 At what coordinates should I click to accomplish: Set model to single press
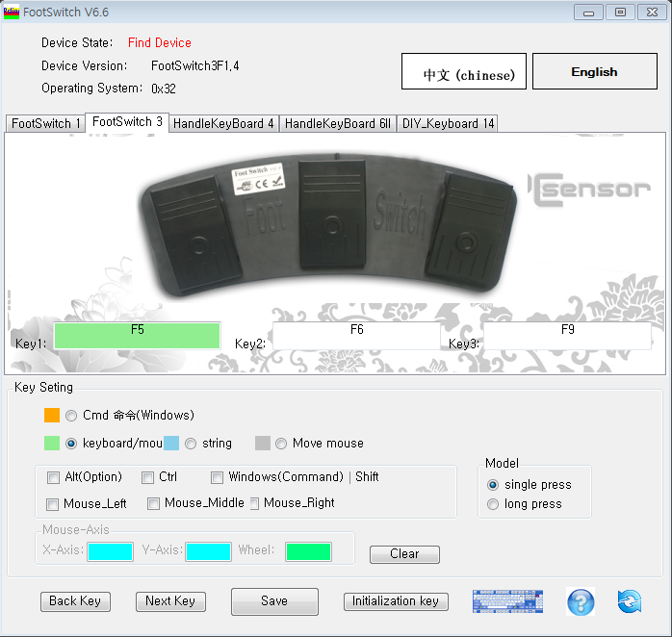pos(493,485)
